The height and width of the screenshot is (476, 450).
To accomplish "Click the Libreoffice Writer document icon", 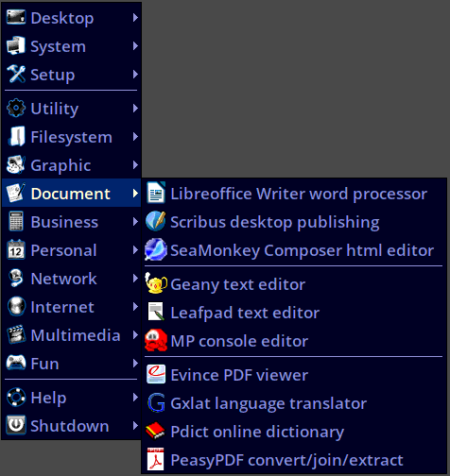I will [x=156, y=193].
